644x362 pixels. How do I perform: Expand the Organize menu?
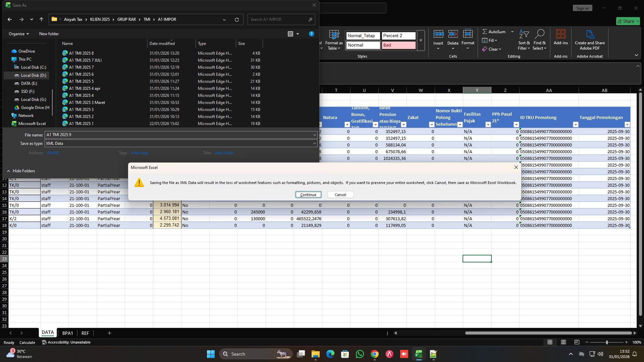coord(18,34)
